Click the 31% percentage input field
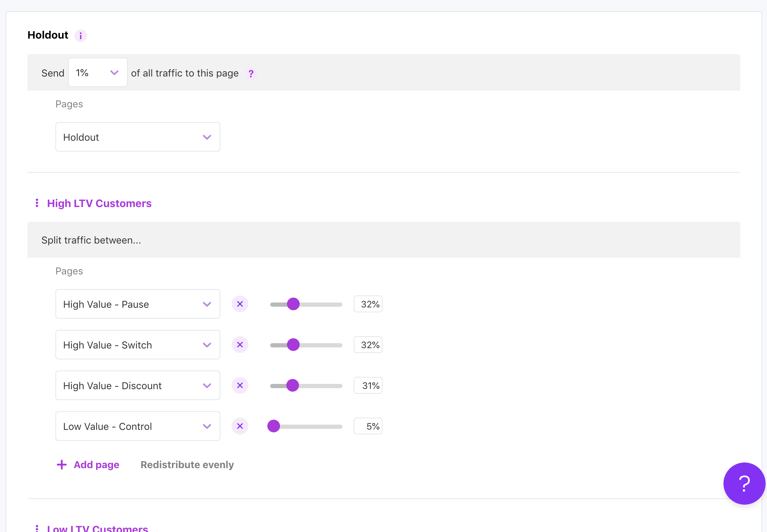The height and width of the screenshot is (532, 767). [368, 386]
